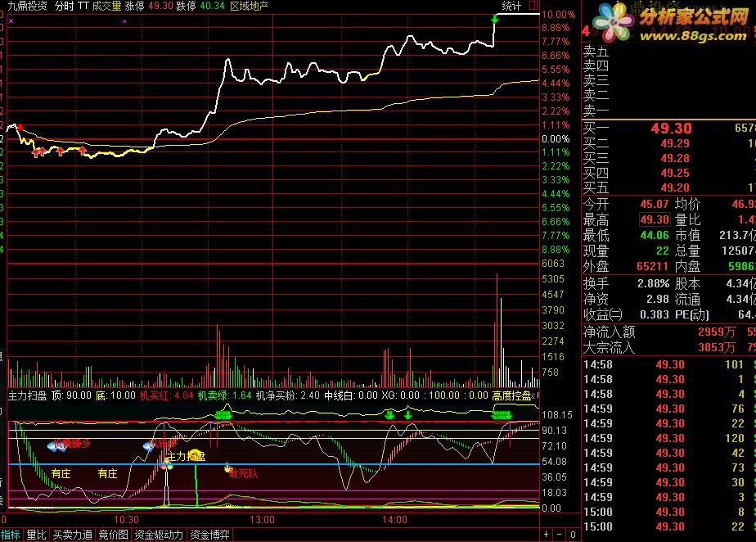Click the 卖五 row label
This screenshot has height=542, width=756.
pyautogui.click(x=596, y=51)
